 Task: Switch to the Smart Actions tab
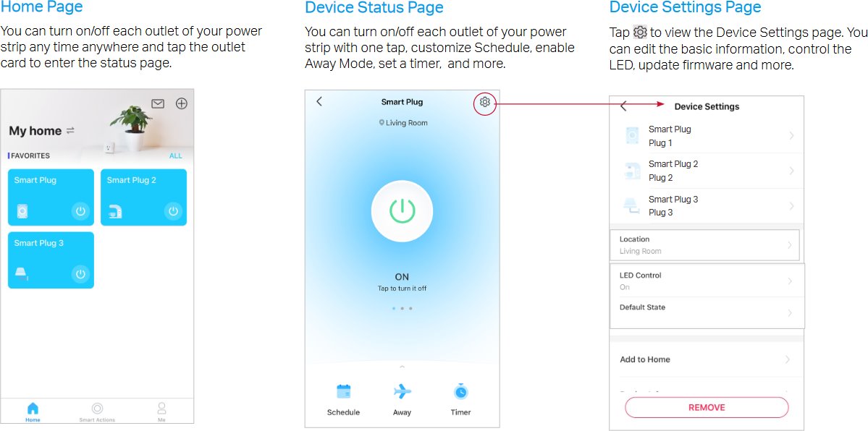97,411
